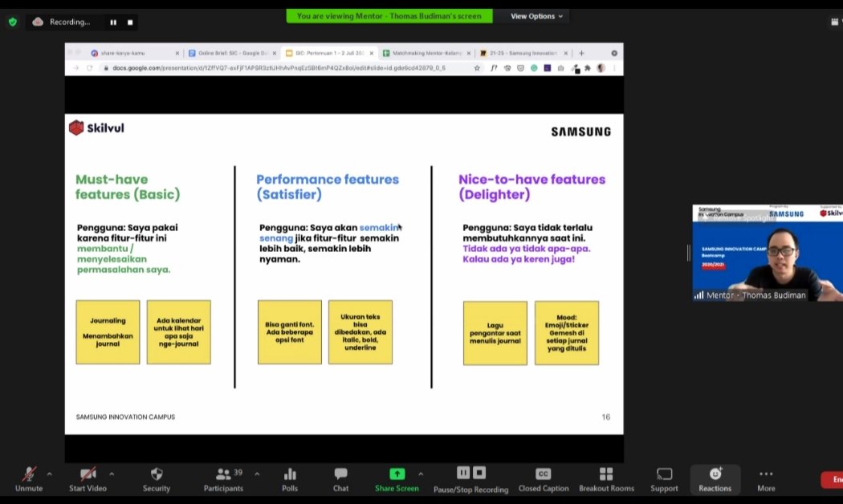Select Mentor Thomas Budiman video thumbnail
Screen dimensions: 843x504
(x=767, y=253)
